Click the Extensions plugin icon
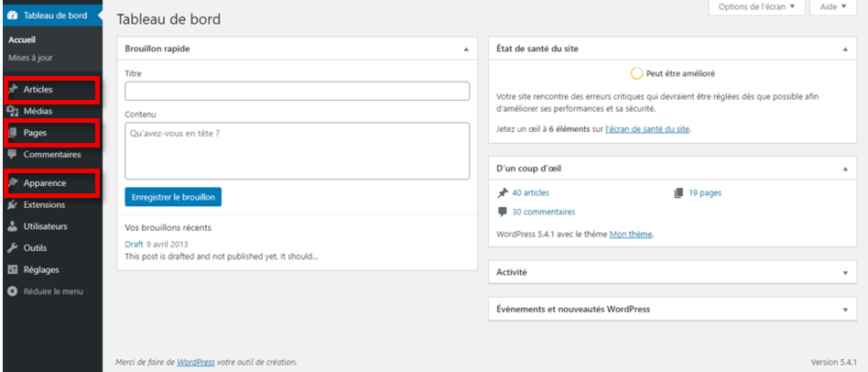 coord(13,204)
